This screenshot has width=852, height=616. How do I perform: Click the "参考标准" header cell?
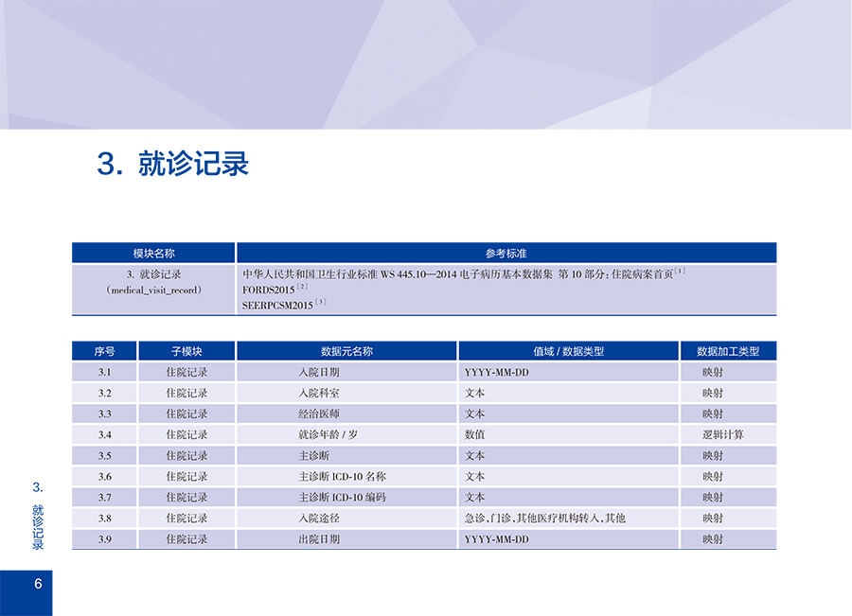506,254
